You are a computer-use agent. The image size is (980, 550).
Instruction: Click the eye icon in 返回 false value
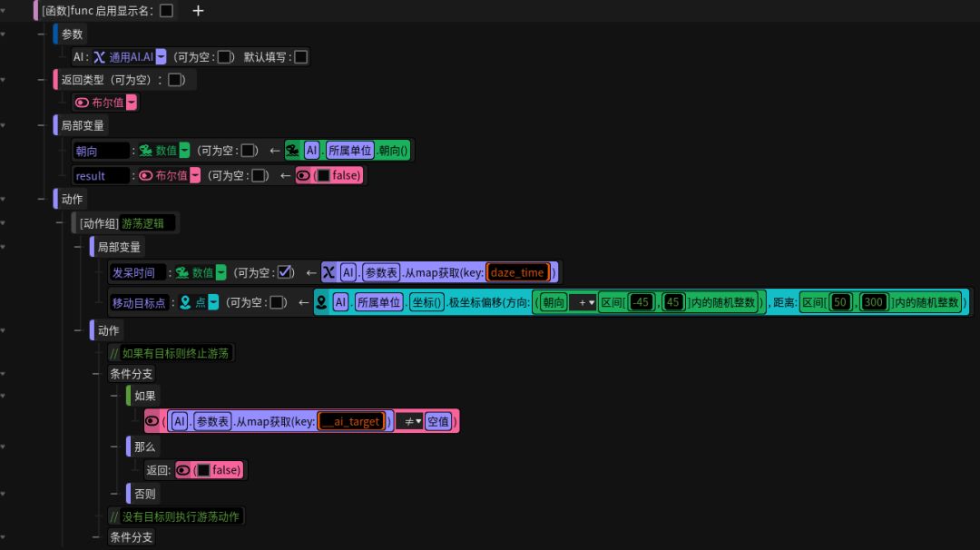tap(183, 470)
